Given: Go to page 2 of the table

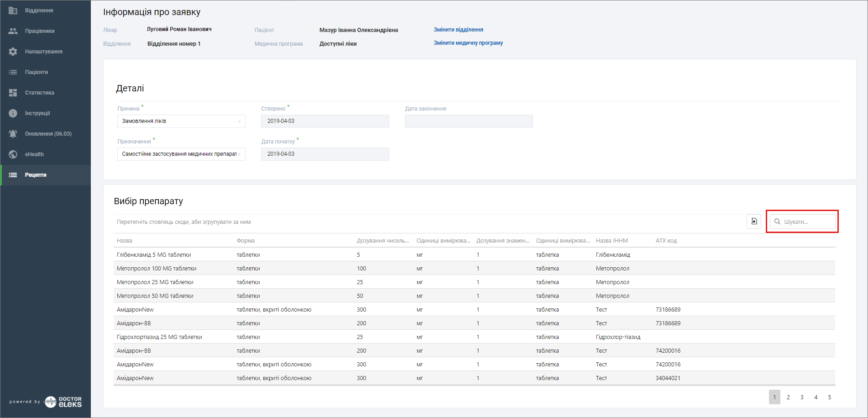Looking at the screenshot, I should point(788,397).
